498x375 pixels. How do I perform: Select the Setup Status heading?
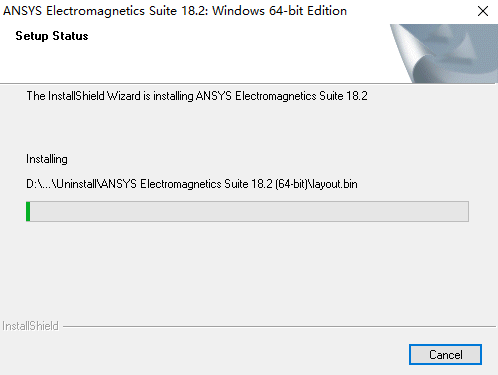[52, 36]
